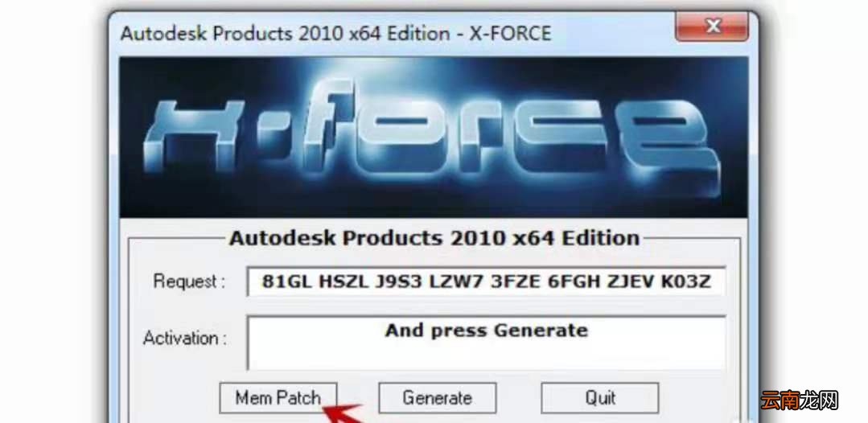Click inside the Activation text box
This screenshot has width=868, height=423.
(x=486, y=342)
